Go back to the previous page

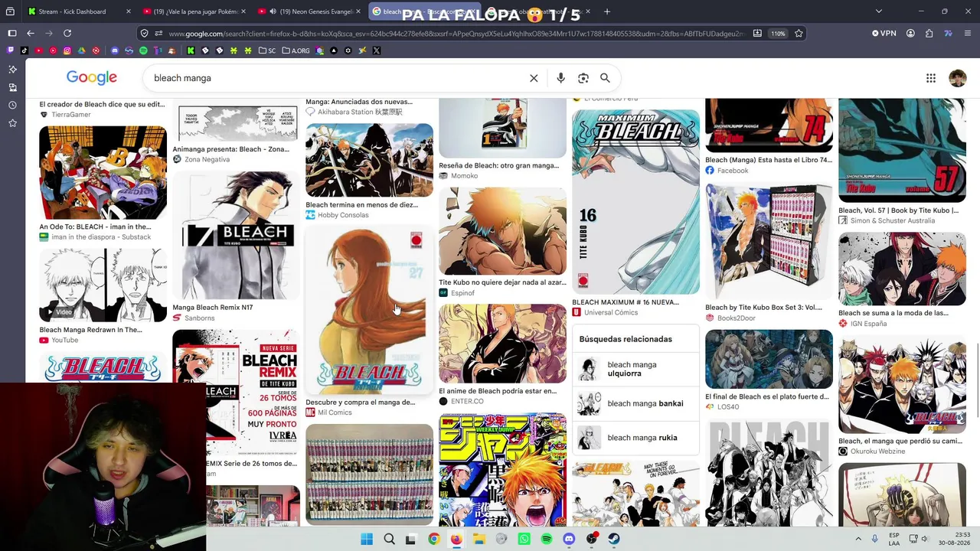pyautogui.click(x=31, y=34)
